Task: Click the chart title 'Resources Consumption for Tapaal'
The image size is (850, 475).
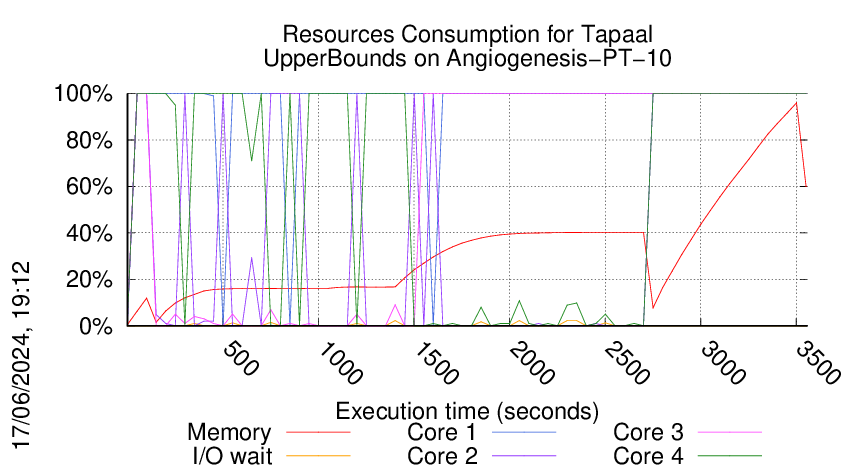Action: (x=467, y=34)
